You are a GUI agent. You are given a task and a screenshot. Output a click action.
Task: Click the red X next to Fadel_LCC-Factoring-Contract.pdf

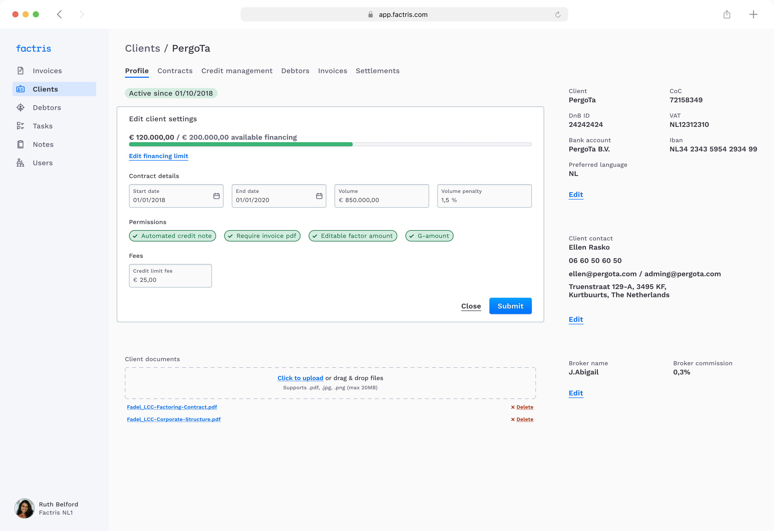click(x=513, y=407)
